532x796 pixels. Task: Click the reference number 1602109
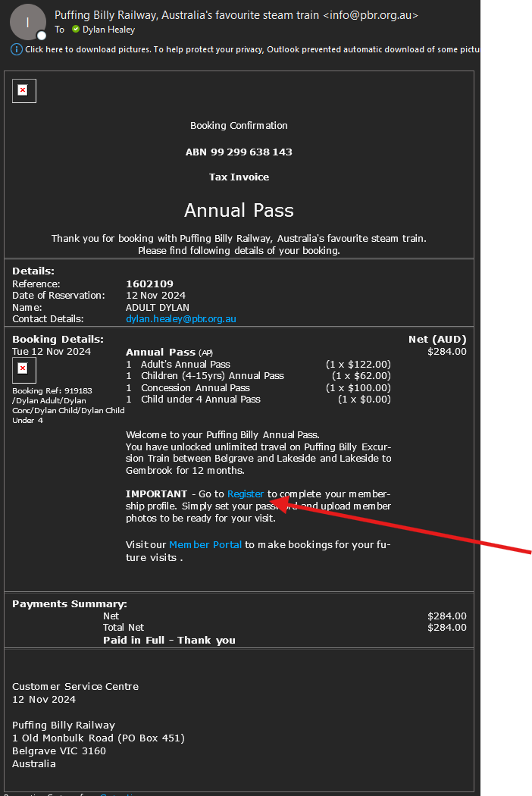coord(149,284)
